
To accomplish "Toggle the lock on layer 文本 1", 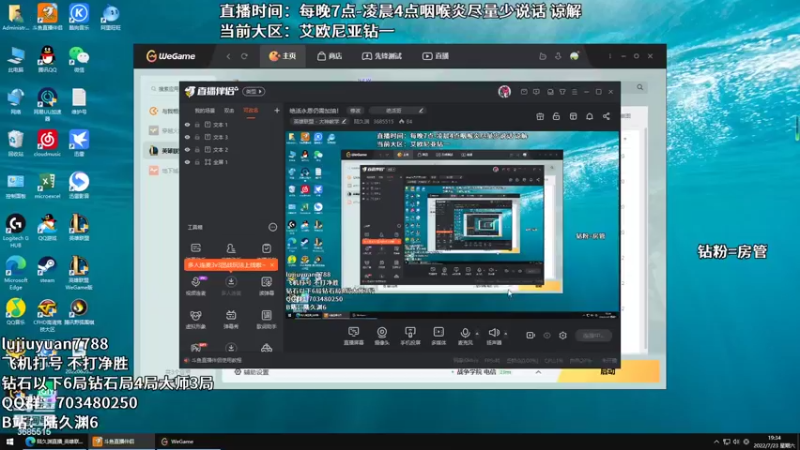I will point(197,124).
